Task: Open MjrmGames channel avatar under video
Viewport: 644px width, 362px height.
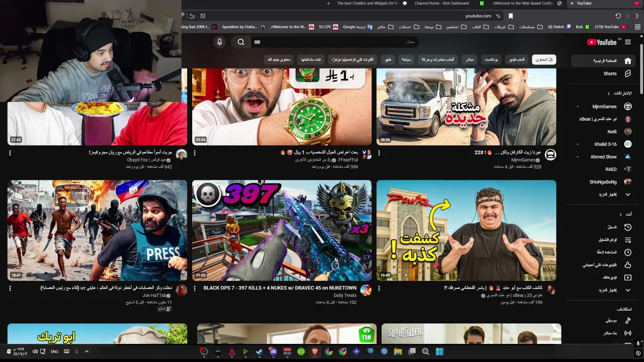Action: (550, 155)
